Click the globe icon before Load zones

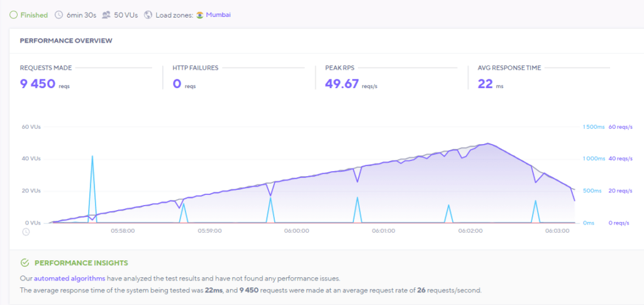coord(148,14)
